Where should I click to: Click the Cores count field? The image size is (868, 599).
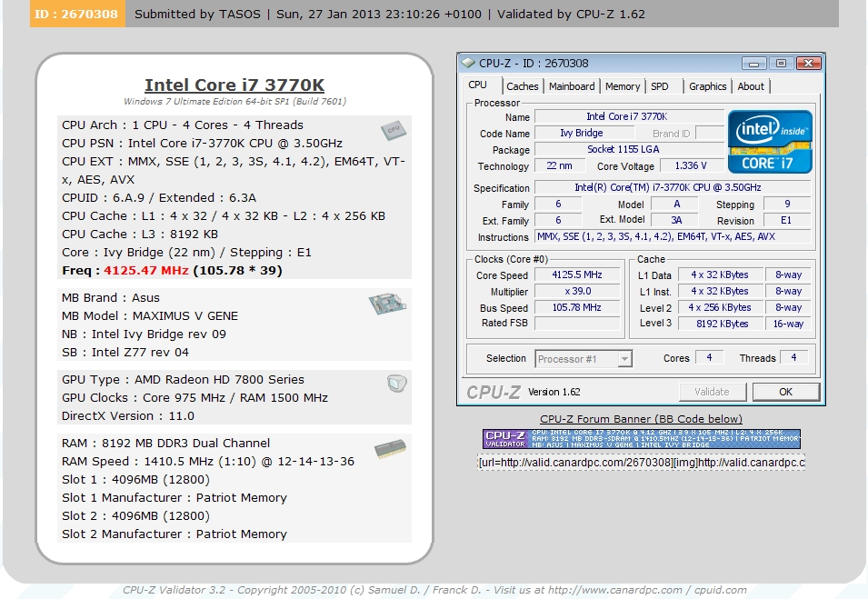point(709,357)
